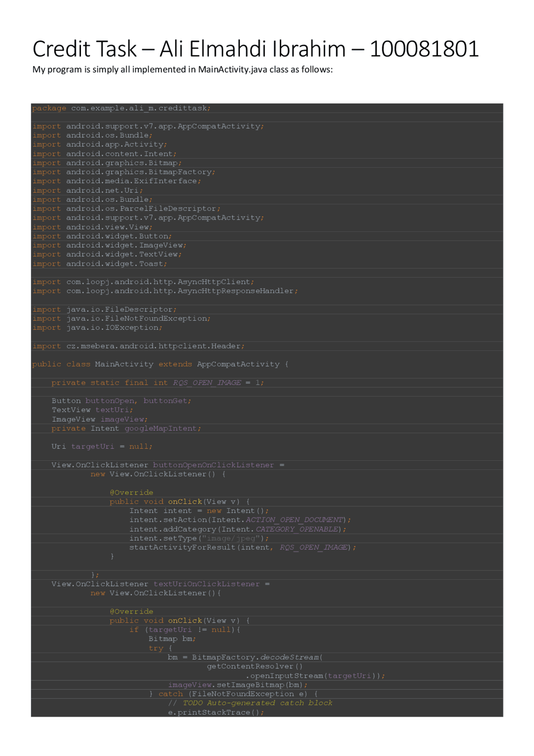The image size is (534, 756).
Task: Click the line "Button buttonOpen, buttonGet;"
Action: pos(121,401)
